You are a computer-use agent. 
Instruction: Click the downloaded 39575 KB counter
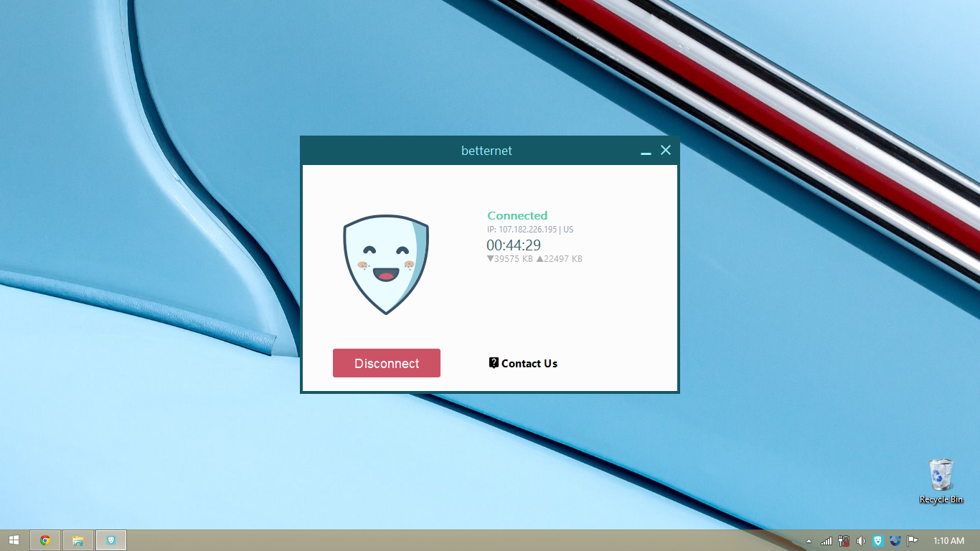pyautogui.click(x=509, y=259)
